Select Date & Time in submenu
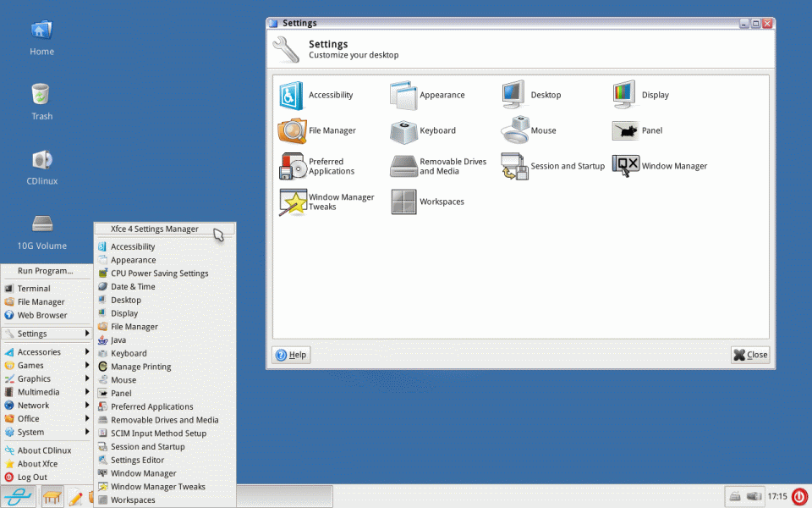 click(165, 287)
